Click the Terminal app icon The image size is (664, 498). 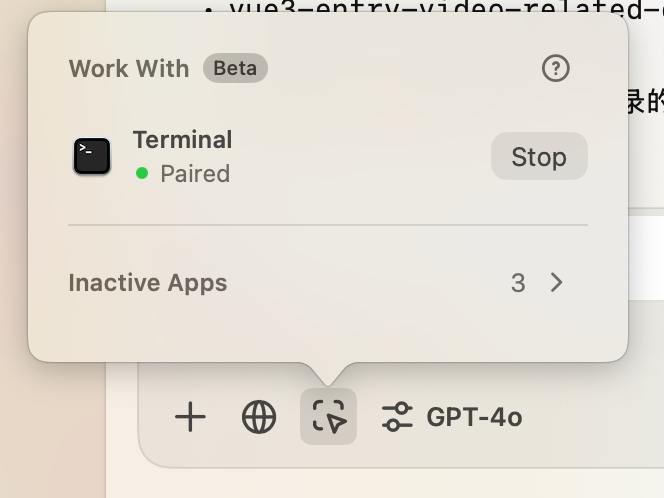92,156
